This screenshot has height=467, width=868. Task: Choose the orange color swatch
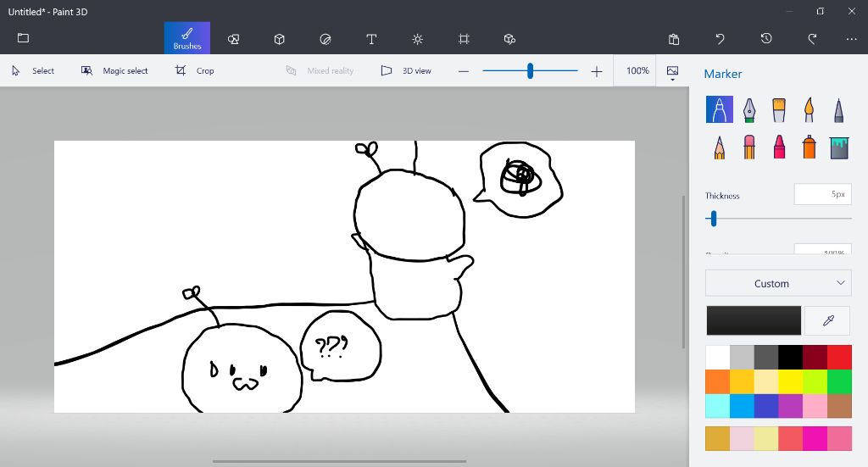click(x=717, y=381)
